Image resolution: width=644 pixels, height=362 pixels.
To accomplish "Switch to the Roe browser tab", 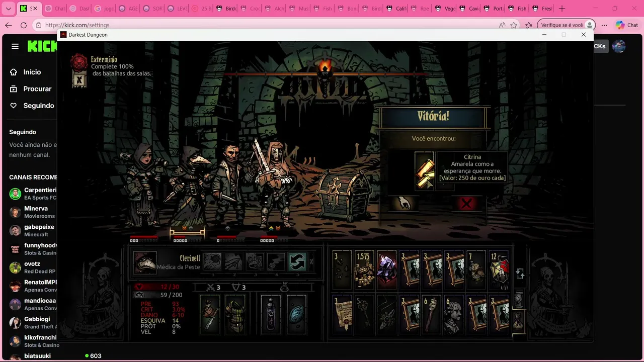I will pos(419,9).
